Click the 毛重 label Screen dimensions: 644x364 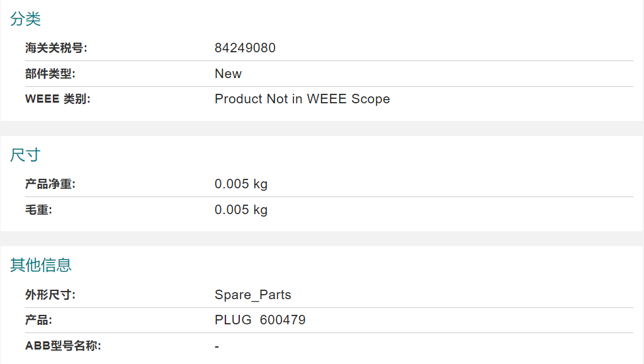click(38, 210)
